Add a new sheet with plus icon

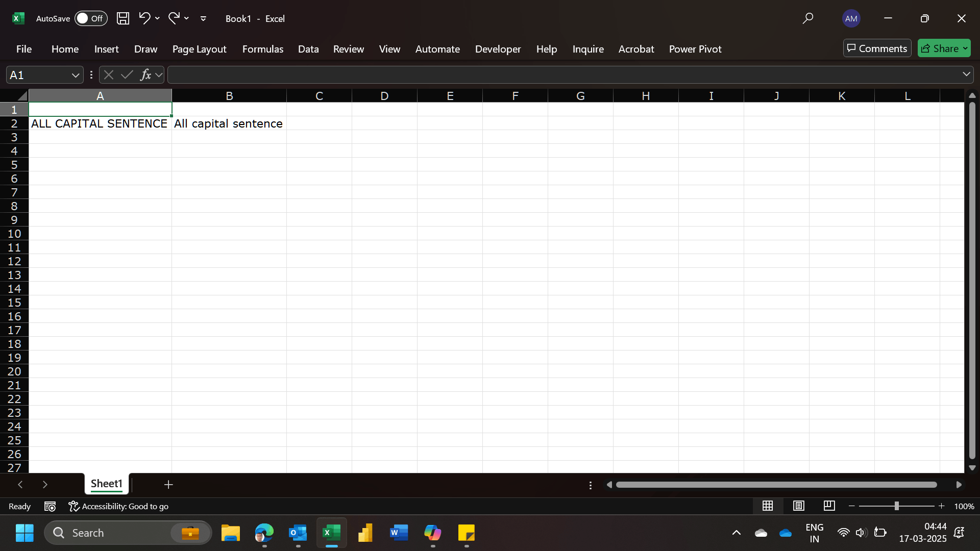(168, 484)
